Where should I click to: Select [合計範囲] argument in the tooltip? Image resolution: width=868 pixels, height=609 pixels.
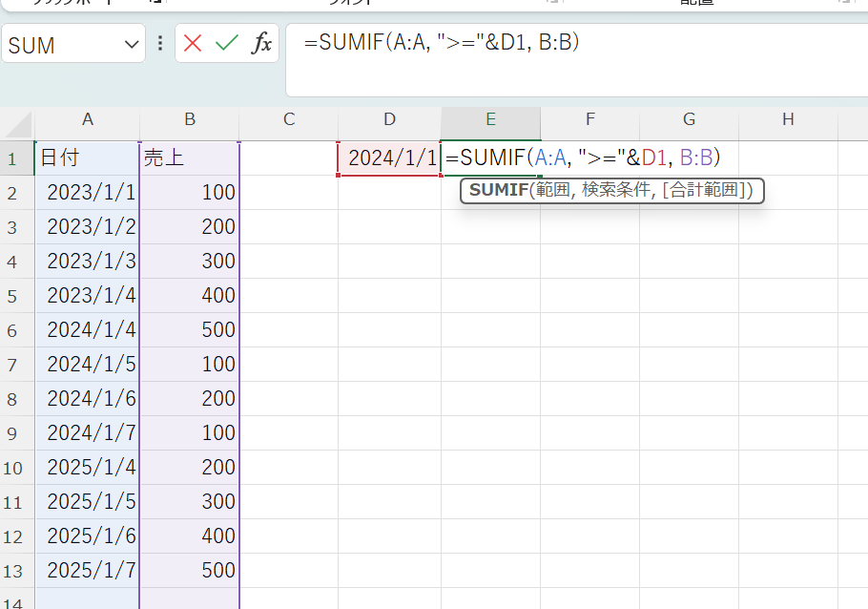(707, 190)
